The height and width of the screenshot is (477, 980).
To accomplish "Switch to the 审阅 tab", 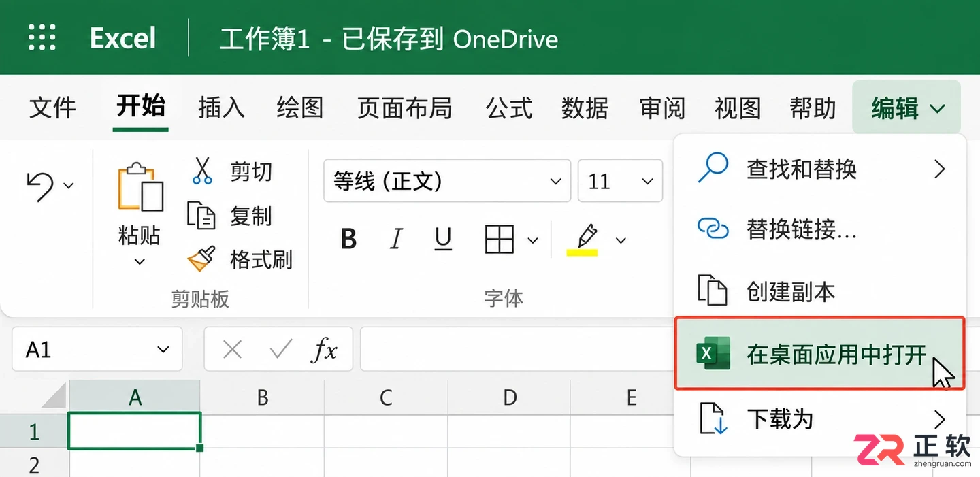I will (x=662, y=108).
